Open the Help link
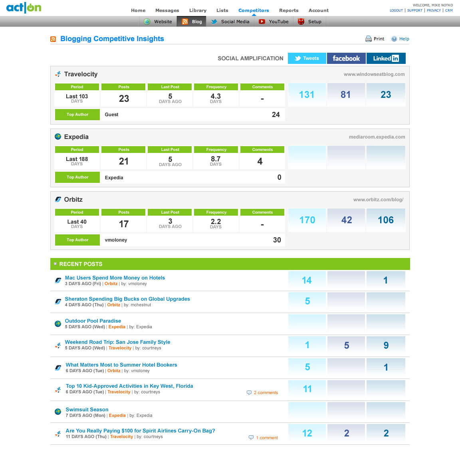 coord(404,39)
